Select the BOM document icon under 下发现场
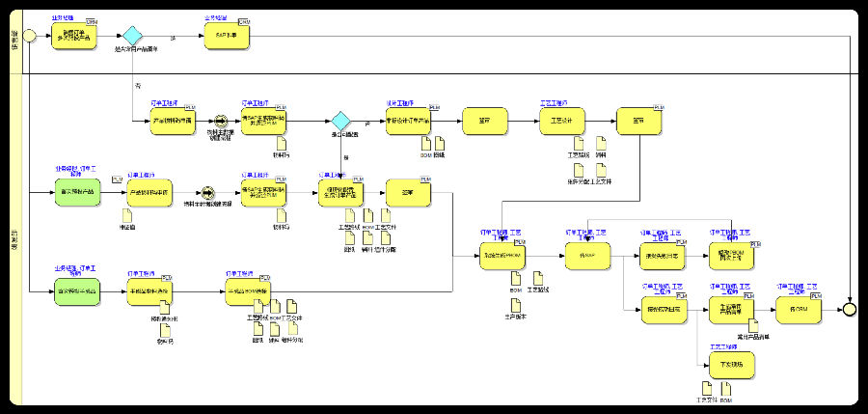This screenshot has width=868, height=414. (725, 389)
